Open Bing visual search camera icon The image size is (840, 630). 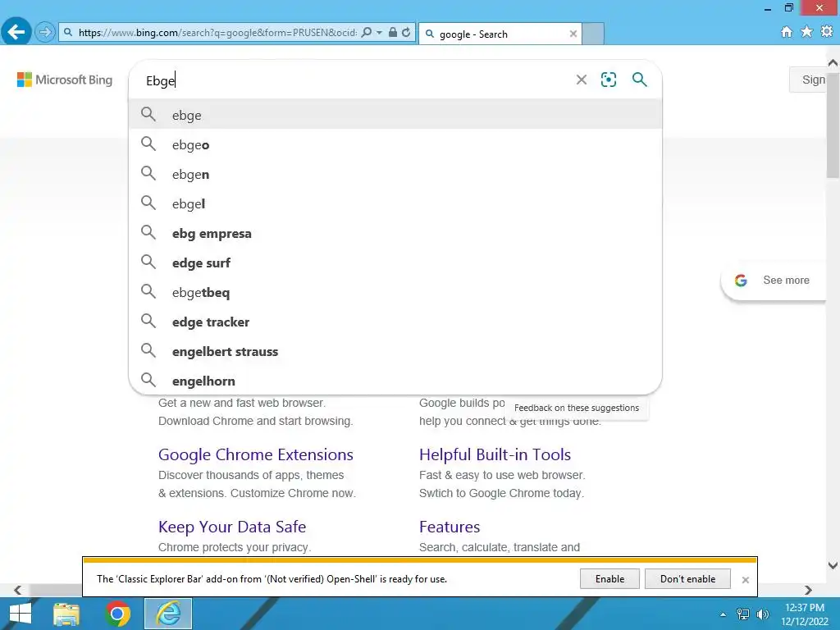(x=609, y=80)
